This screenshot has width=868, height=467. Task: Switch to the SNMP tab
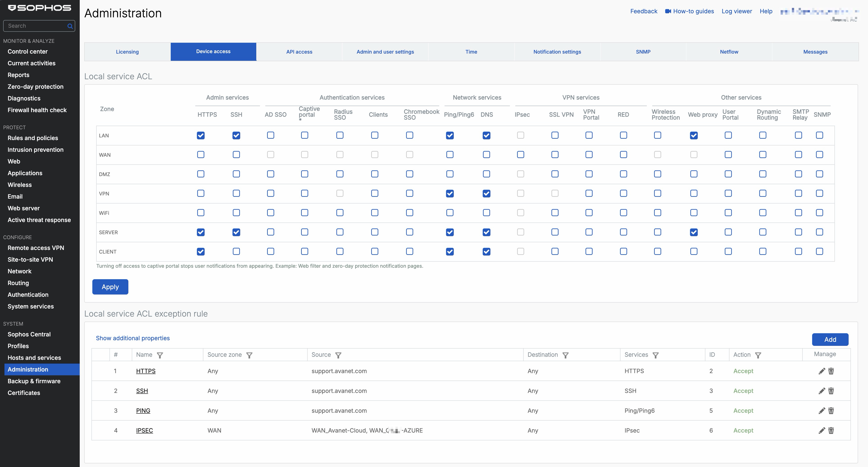(x=643, y=52)
